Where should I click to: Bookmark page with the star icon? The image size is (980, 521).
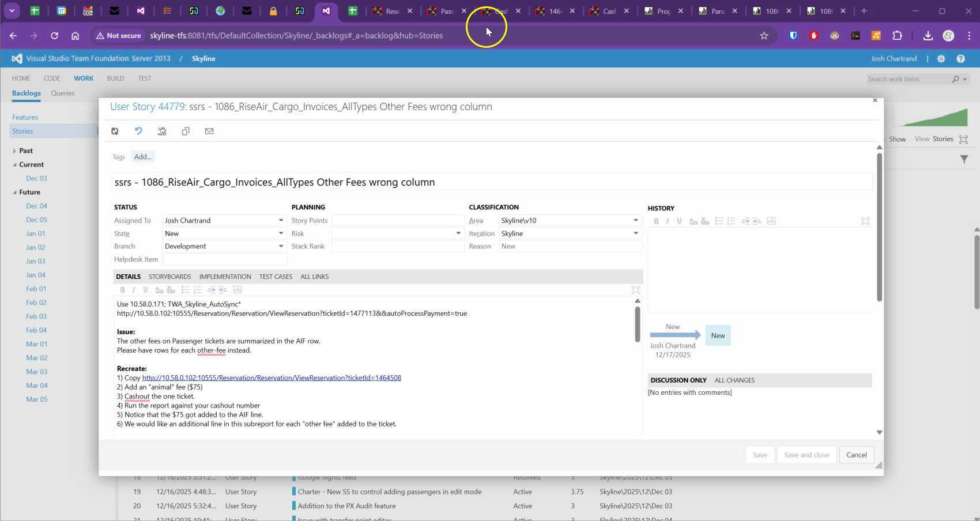tap(764, 36)
